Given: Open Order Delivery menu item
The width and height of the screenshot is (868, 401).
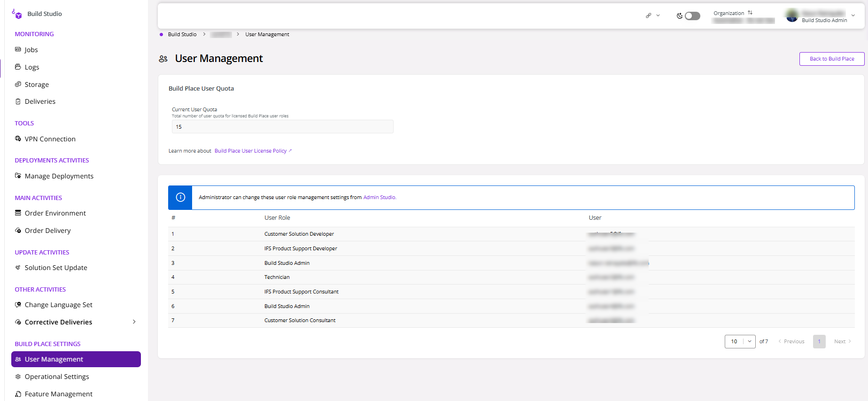Looking at the screenshot, I should point(47,231).
